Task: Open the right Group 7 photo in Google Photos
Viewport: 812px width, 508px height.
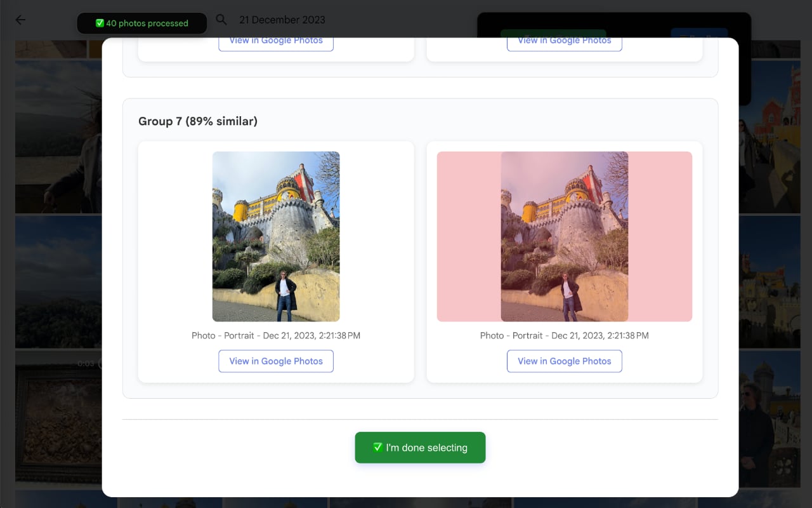Action: [x=564, y=361]
